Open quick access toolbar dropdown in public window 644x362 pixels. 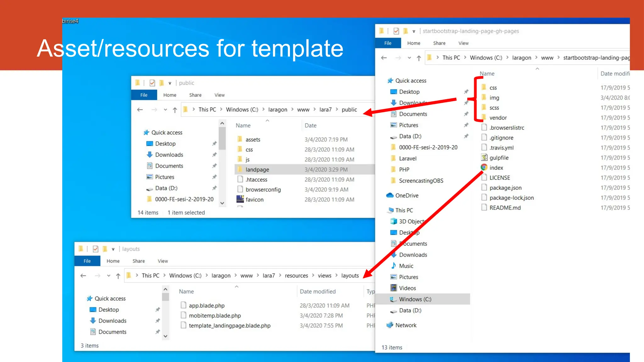coord(170,83)
